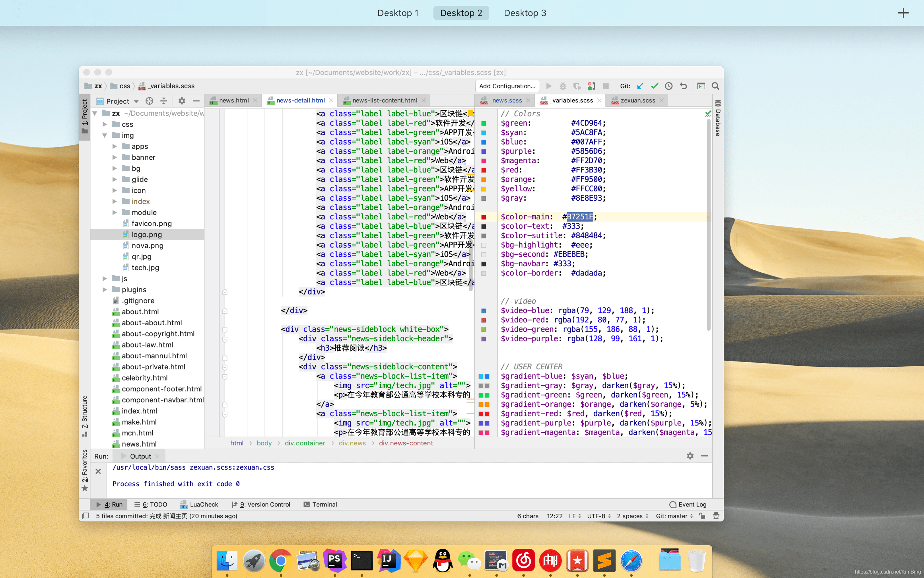This screenshot has height=578, width=924.
Task: Open the 9: Version Control tab
Action: tap(261, 504)
